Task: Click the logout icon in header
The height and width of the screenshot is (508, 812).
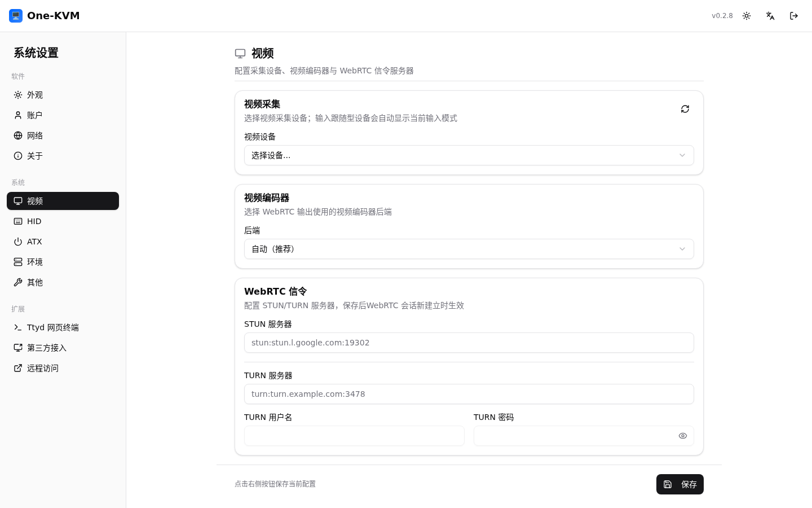Action: [x=794, y=16]
